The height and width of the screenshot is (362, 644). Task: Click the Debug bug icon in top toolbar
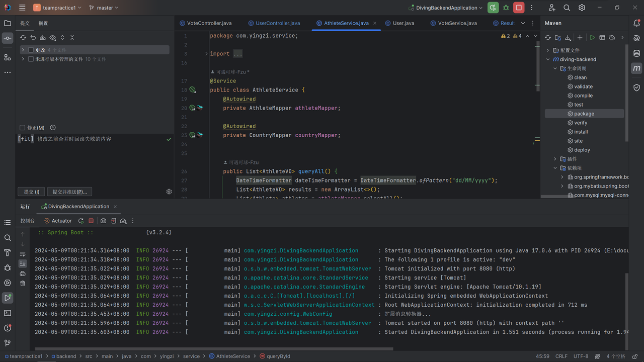(506, 8)
